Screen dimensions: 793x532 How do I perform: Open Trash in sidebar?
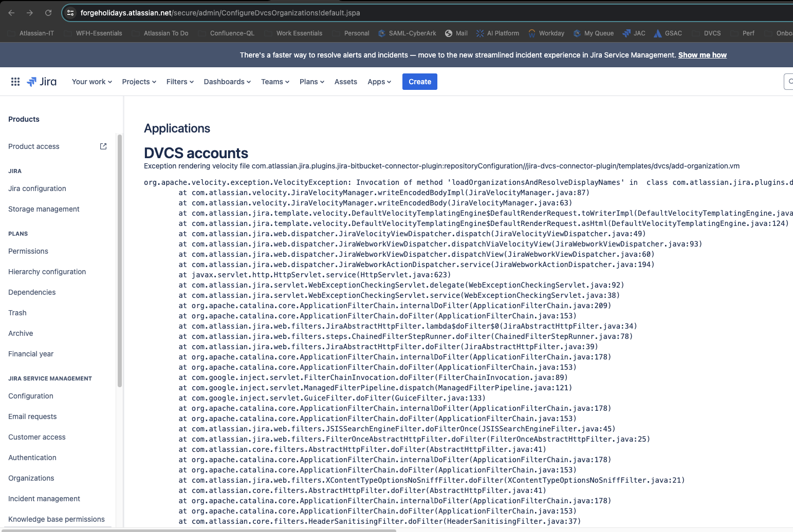pyautogui.click(x=17, y=313)
